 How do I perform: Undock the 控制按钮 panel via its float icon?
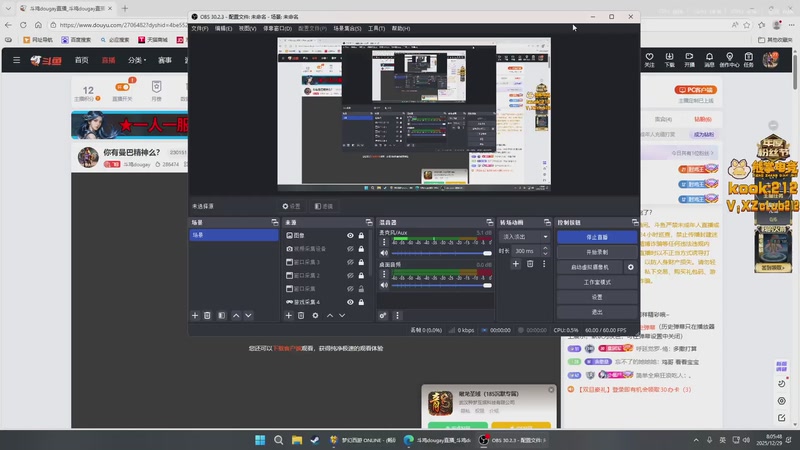(x=635, y=222)
